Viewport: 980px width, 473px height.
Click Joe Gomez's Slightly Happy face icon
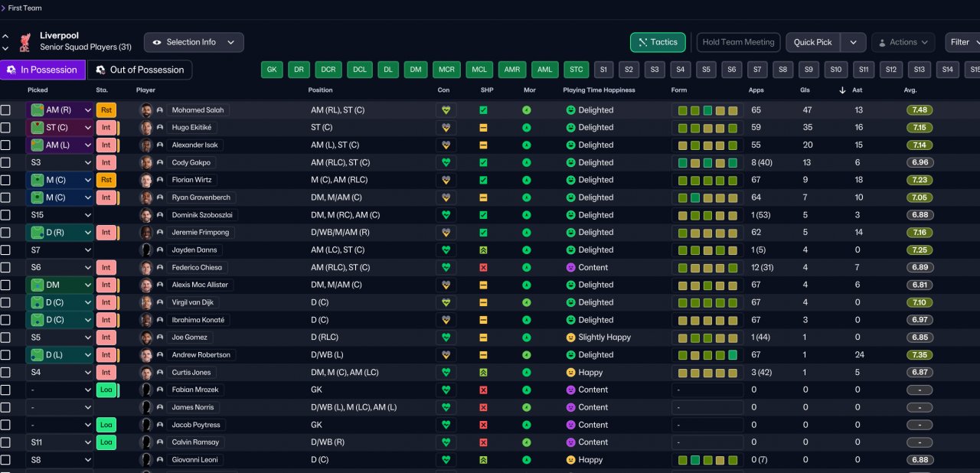click(570, 338)
